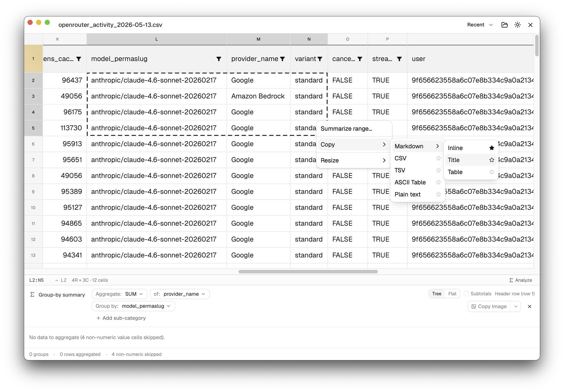The width and height of the screenshot is (564, 392).
Task: Click the Group-by summary sigma icon
Action: [x=32, y=295]
